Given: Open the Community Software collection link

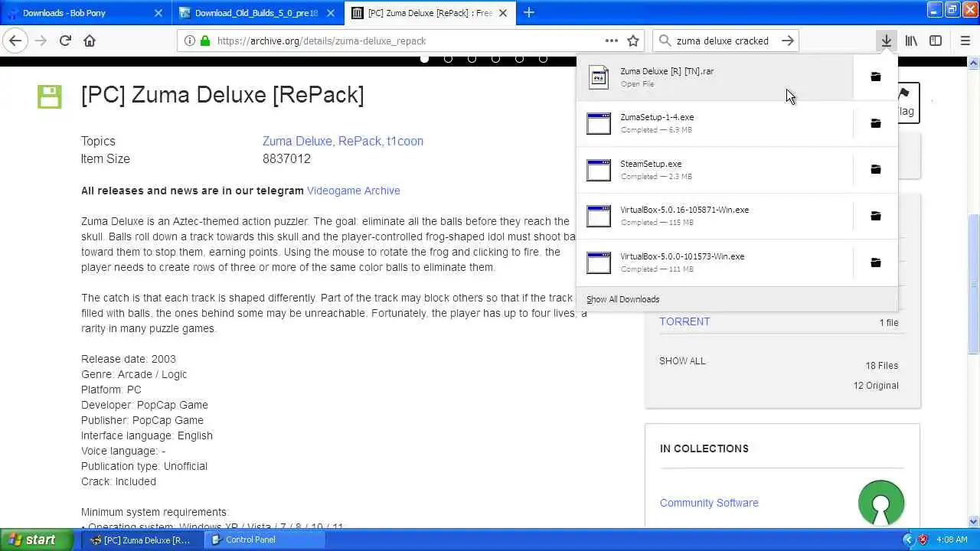Looking at the screenshot, I should (x=709, y=503).
